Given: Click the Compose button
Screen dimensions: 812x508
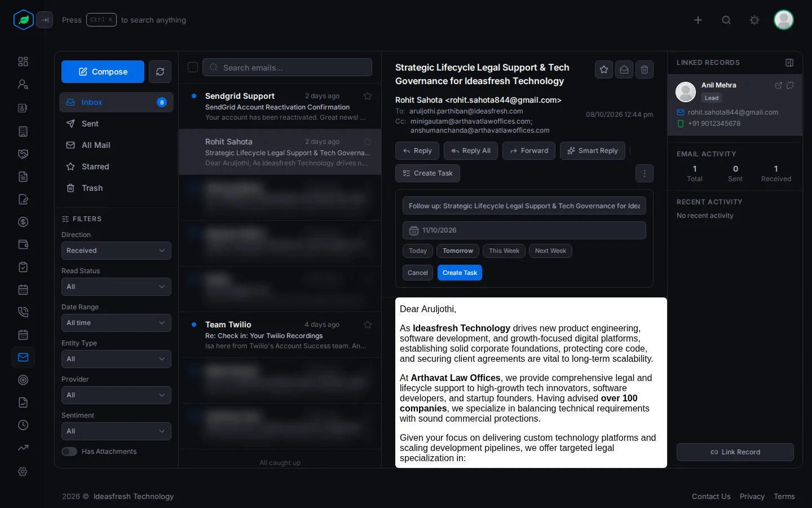Looking at the screenshot, I should [103, 72].
